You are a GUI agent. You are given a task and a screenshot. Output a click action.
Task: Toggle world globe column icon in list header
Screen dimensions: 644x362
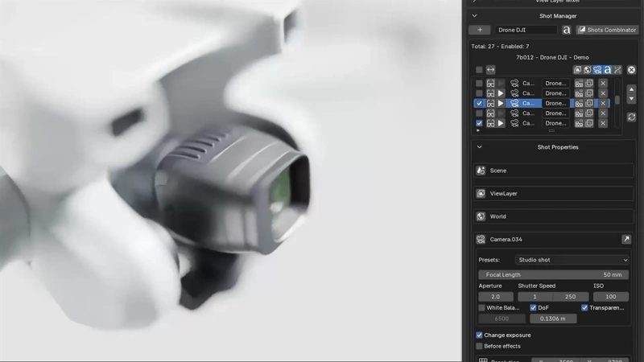click(588, 70)
